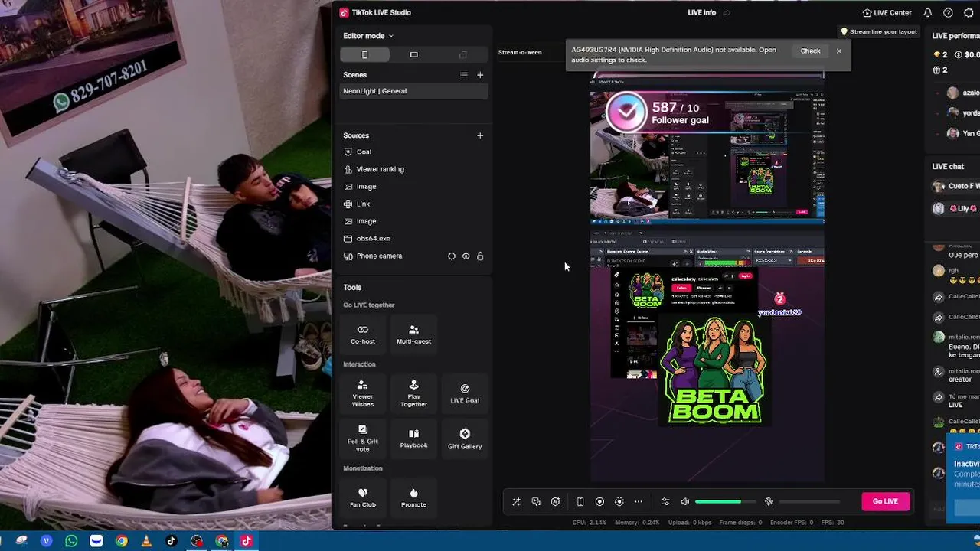
Task: Click the Frame drops: 0 status
Action: (x=739, y=523)
